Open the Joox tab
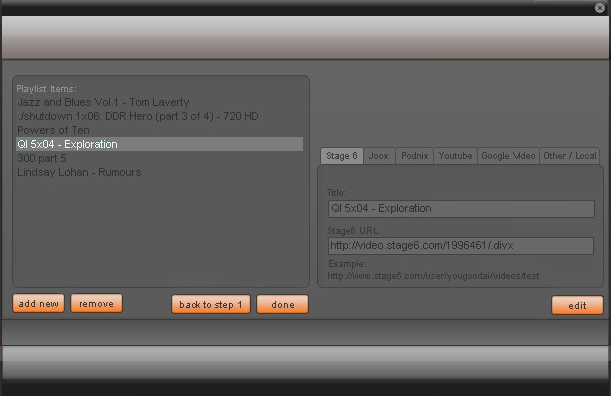Viewport: 611px width, 396px height. pos(379,156)
